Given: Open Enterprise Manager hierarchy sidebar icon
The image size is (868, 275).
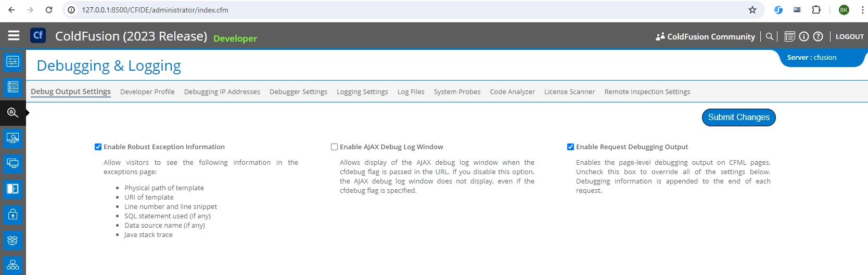Looking at the screenshot, I should [x=13, y=265].
